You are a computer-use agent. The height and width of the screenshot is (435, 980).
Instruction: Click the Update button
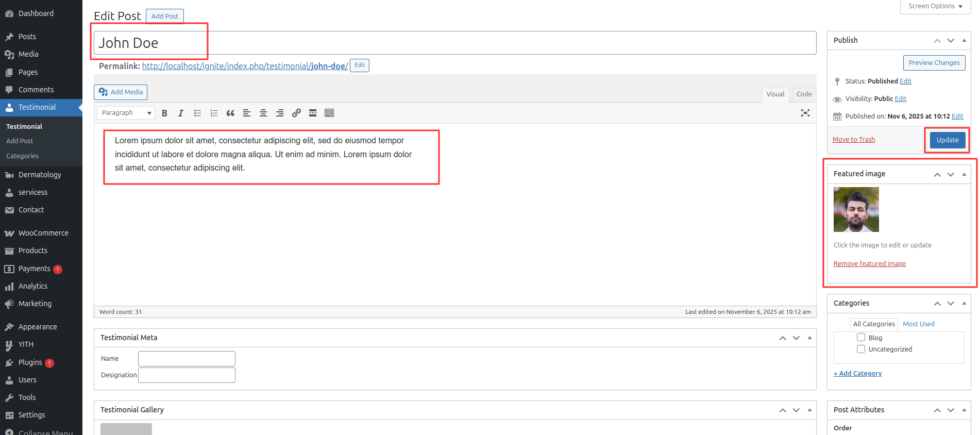pyautogui.click(x=947, y=140)
